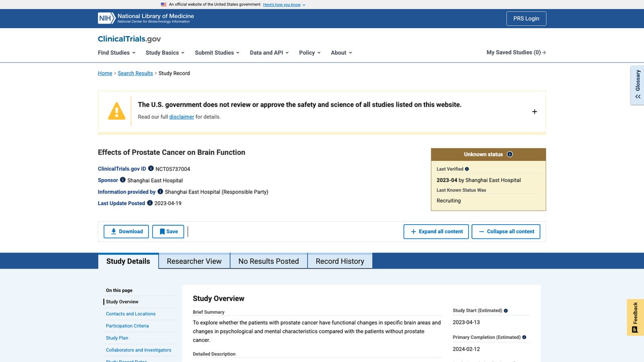The height and width of the screenshot is (362, 644).
Task: Click Expand all content button
Action: tap(436, 231)
